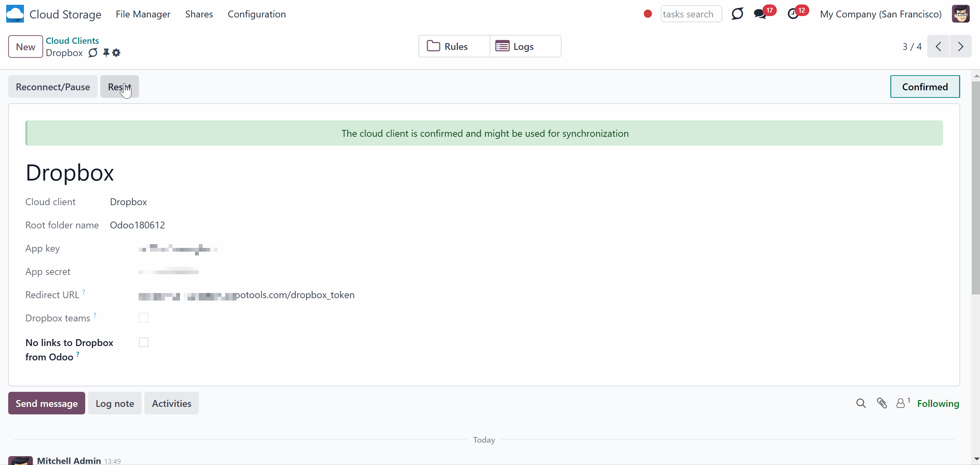Click the scrollbar up arrow
Image resolution: width=980 pixels, height=465 pixels.
coord(976,76)
